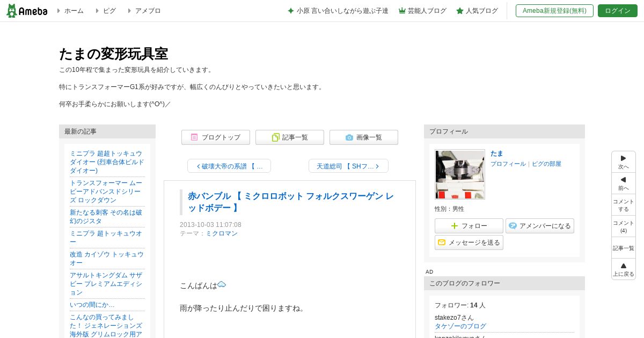Open いつの間にか… article
Image resolution: width=644 pixels, height=338 pixels.
tap(92, 305)
